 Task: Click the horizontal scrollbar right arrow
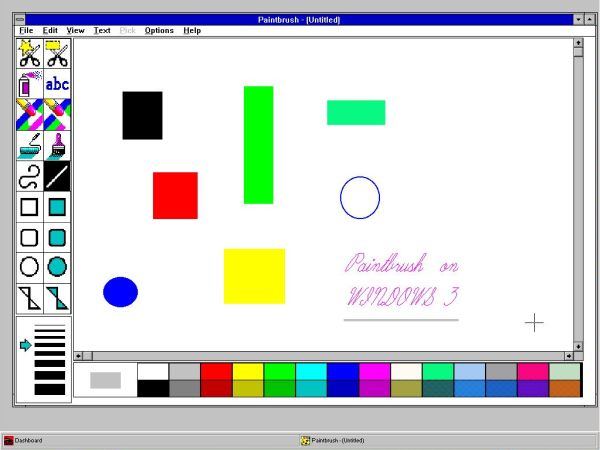[x=569, y=356]
